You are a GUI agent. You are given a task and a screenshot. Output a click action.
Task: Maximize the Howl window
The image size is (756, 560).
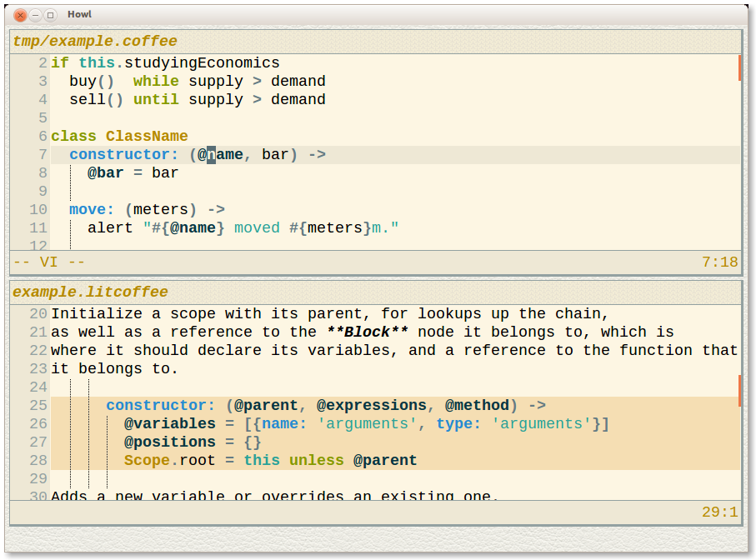[50, 16]
